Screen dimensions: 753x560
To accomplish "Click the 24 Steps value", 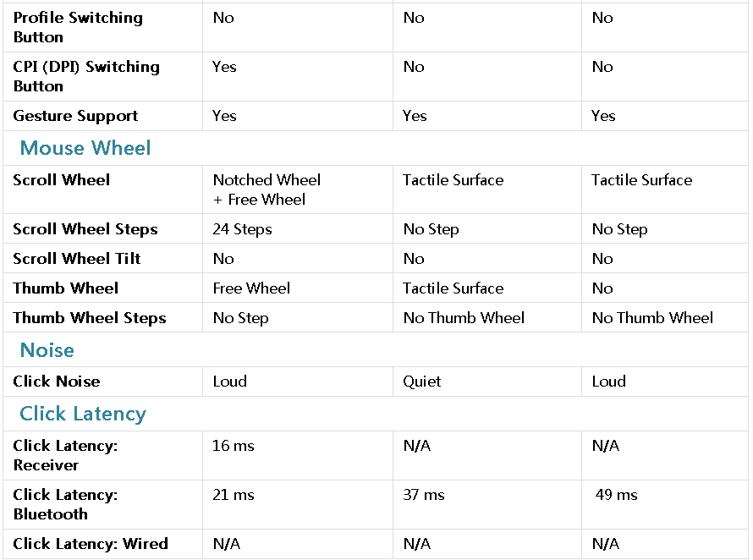I will pos(243,229).
